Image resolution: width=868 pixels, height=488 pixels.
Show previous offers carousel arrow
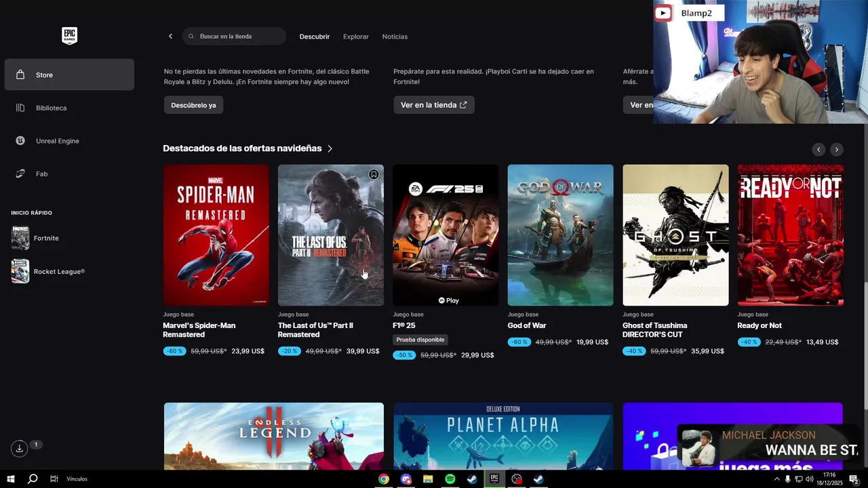point(818,150)
